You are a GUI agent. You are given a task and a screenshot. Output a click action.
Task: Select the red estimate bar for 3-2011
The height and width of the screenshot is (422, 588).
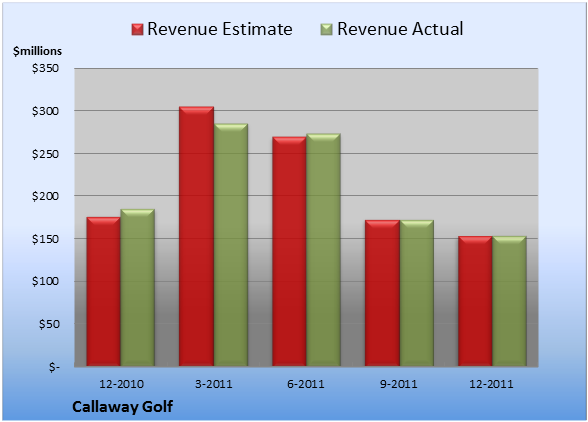(x=196, y=236)
